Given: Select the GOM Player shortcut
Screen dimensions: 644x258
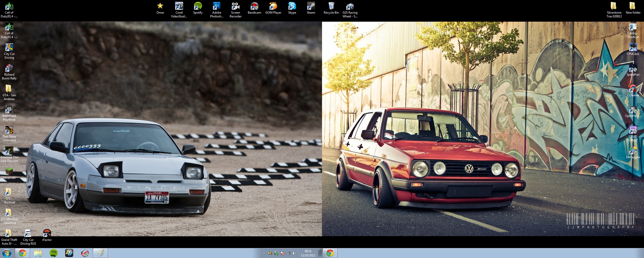Looking at the screenshot, I should tap(273, 8).
